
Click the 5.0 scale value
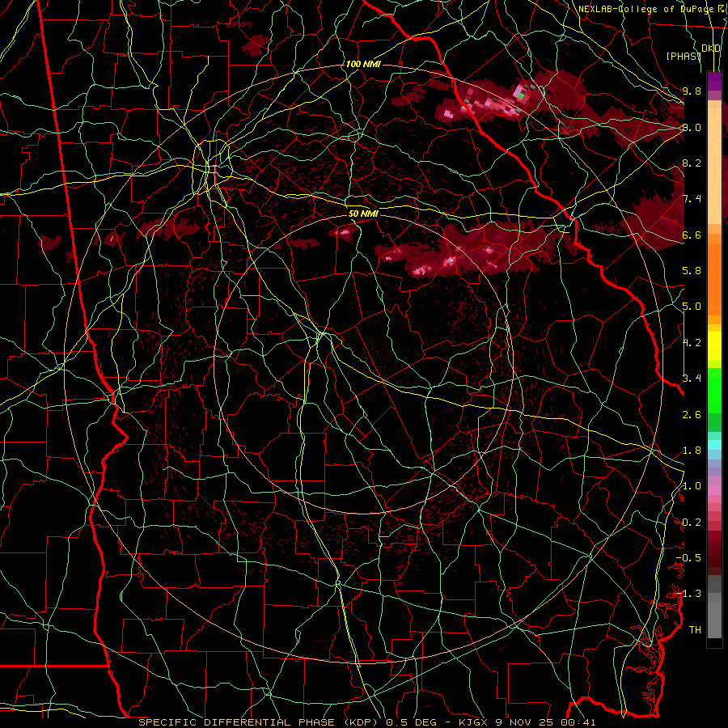pos(692,306)
